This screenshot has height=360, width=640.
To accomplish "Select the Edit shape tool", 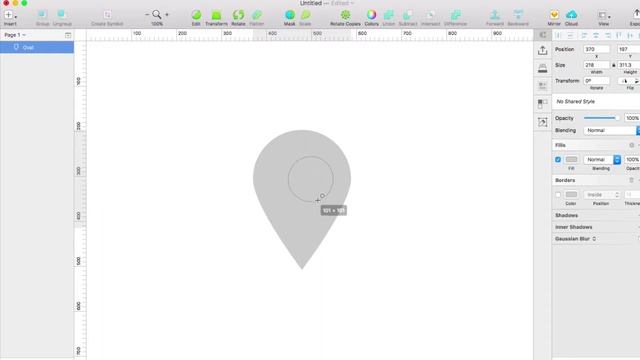I will (196, 15).
